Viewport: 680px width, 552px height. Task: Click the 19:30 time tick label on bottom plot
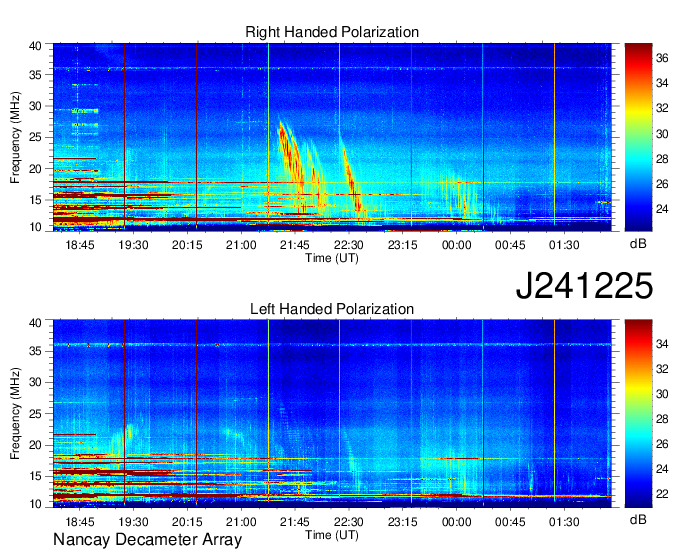(x=134, y=522)
